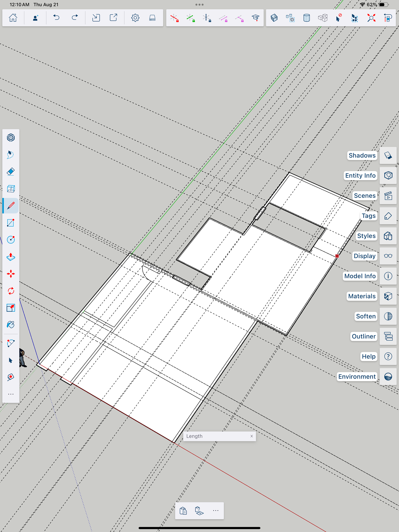Open the Tags panel
The width and height of the screenshot is (399, 532).
[x=388, y=216]
